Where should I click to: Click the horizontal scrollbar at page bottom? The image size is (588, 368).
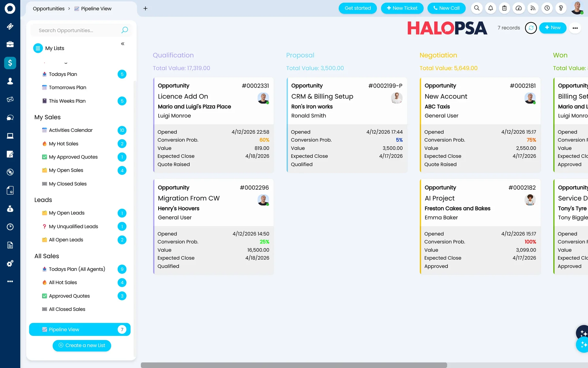point(294,365)
